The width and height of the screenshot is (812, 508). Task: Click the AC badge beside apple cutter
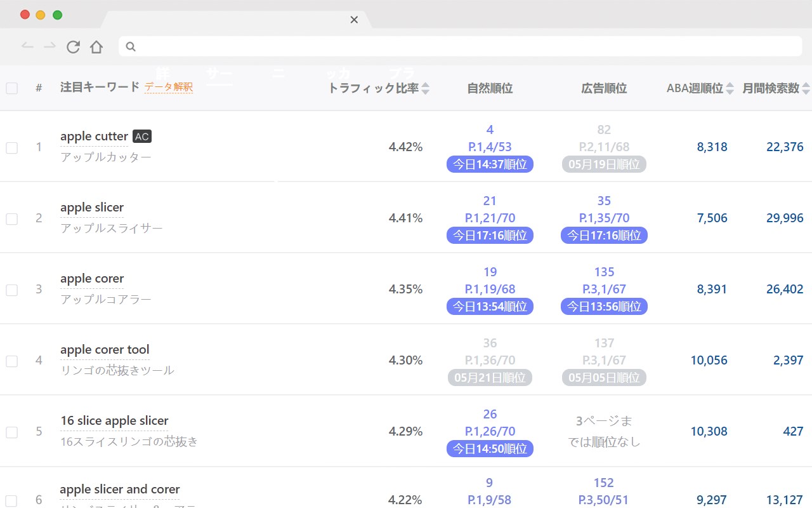click(141, 137)
